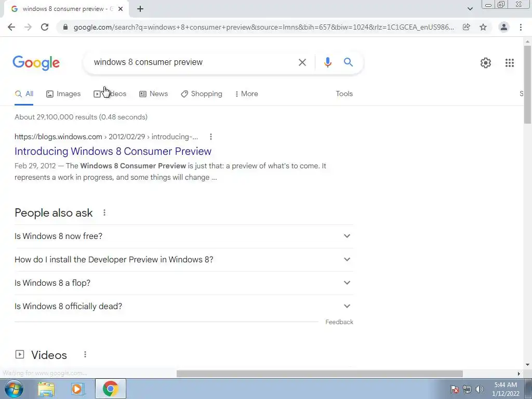This screenshot has width=532, height=399.
Task: Open Google settings gear
Action: click(486, 63)
